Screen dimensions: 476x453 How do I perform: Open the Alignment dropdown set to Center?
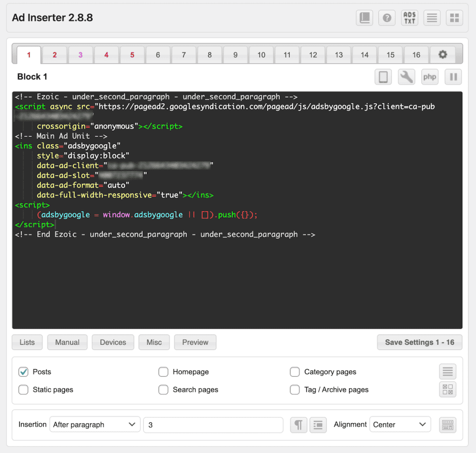[x=400, y=424]
